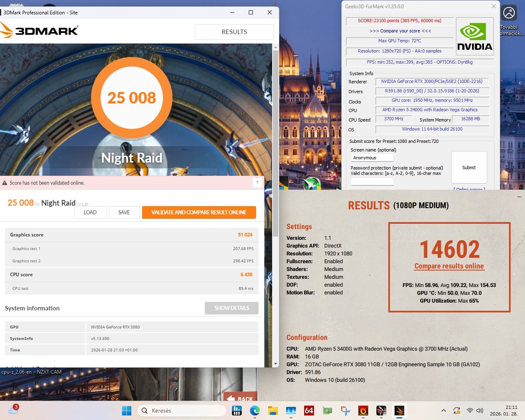Click the Wi-Fi network tray icon
Screen dimensions: 525x420
[470, 411]
